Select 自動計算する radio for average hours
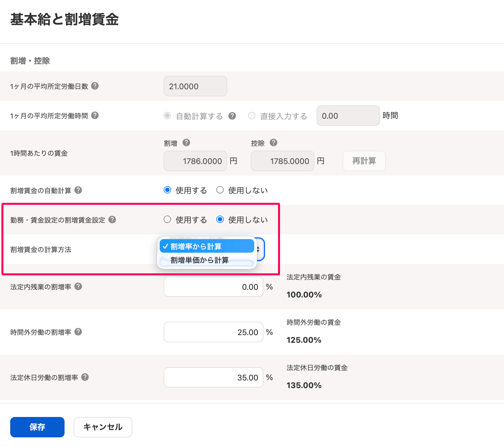 point(167,116)
